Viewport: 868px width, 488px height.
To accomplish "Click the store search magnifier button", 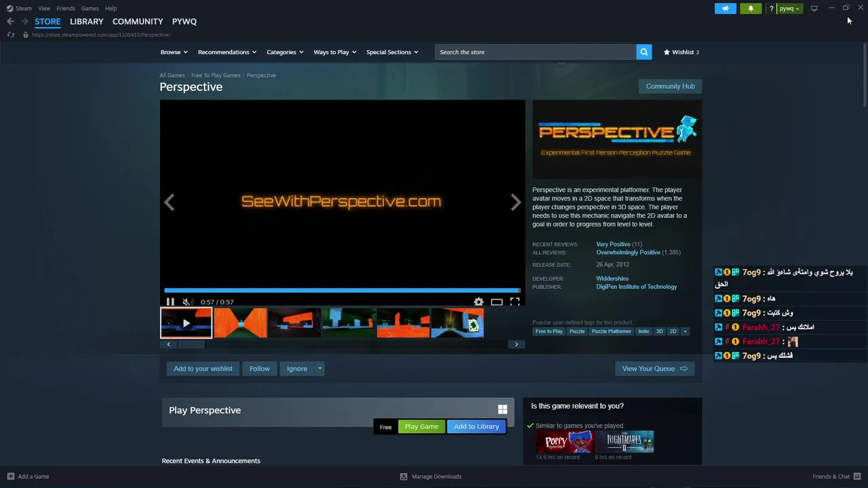I will (644, 52).
